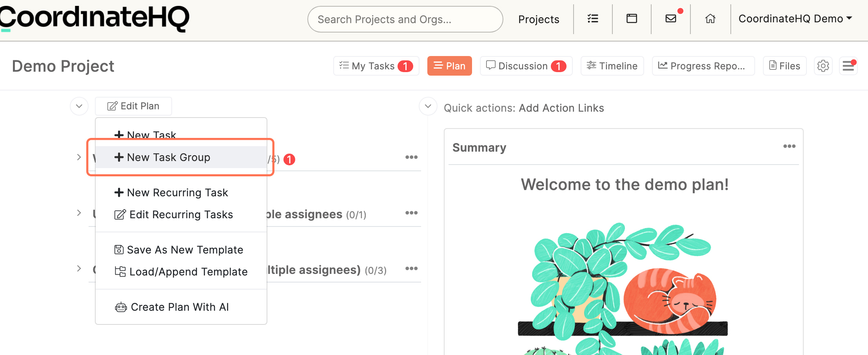Switch to the Plan tab
Viewport: 868px width, 355px height.
point(449,66)
